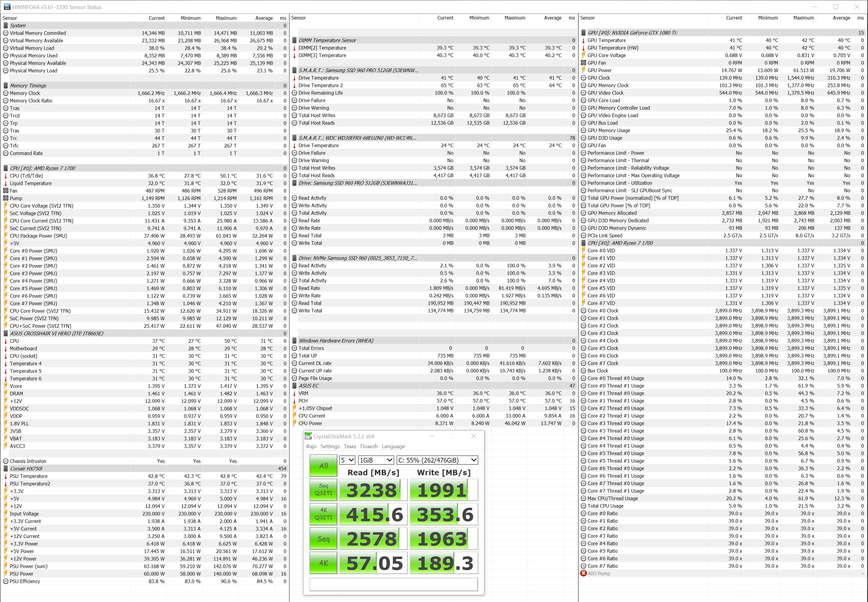
Task: Open the Language menu in CrystalDiskMark
Action: (x=393, y=446)
